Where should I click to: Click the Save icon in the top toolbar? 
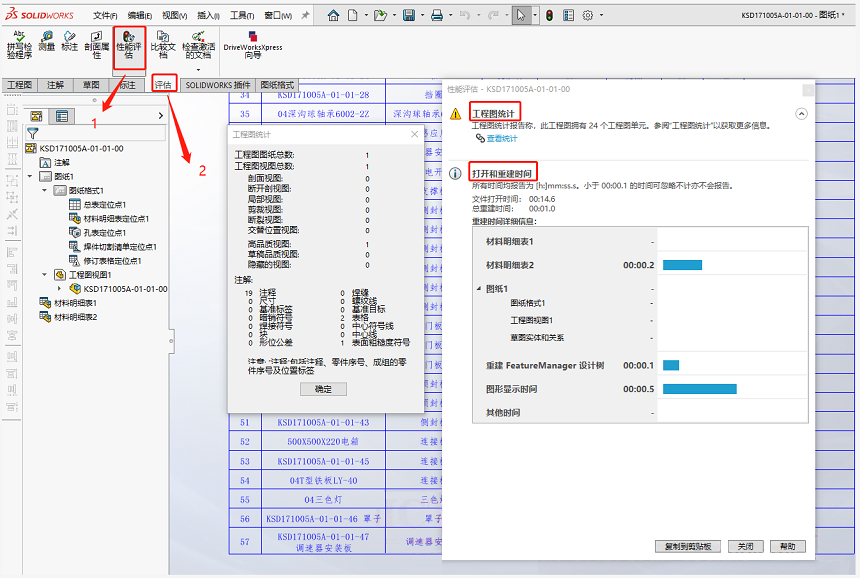point(409,15)
